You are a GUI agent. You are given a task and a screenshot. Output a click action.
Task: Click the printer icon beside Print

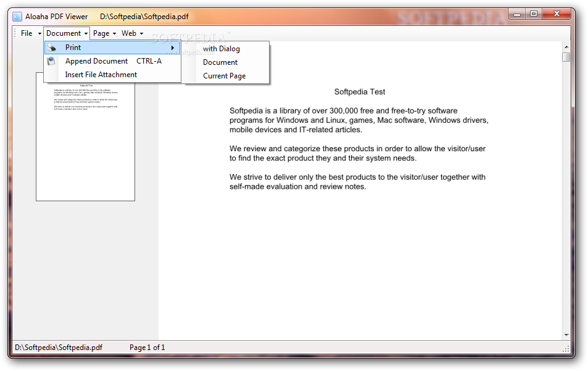51,48
